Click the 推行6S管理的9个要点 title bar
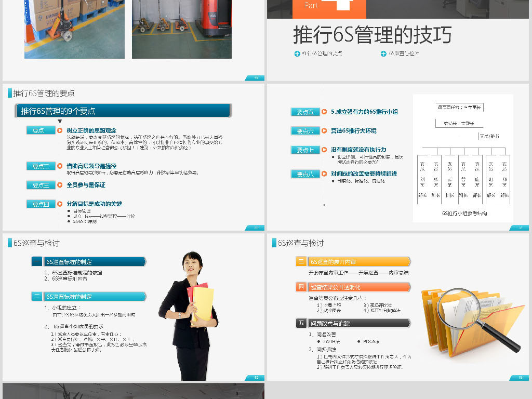This screenshot has width=532, height=399. pos(122,111)
